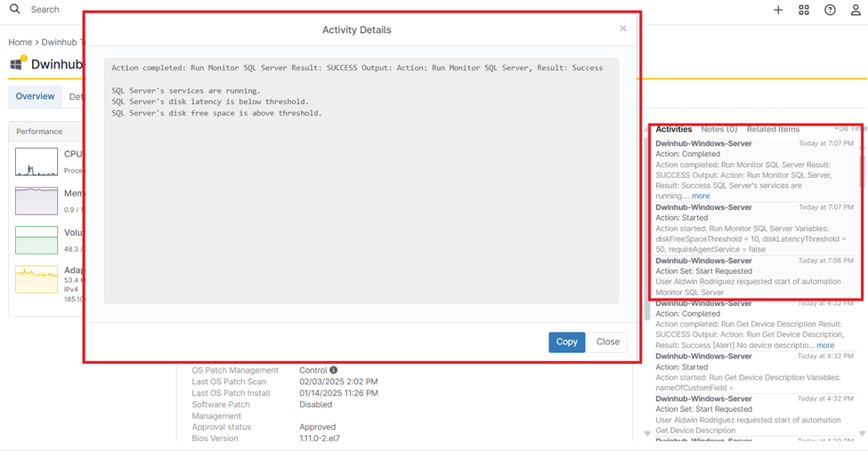Click the Windows device logo icon
The image size is (868, 451).
click(x=17, y=64)
